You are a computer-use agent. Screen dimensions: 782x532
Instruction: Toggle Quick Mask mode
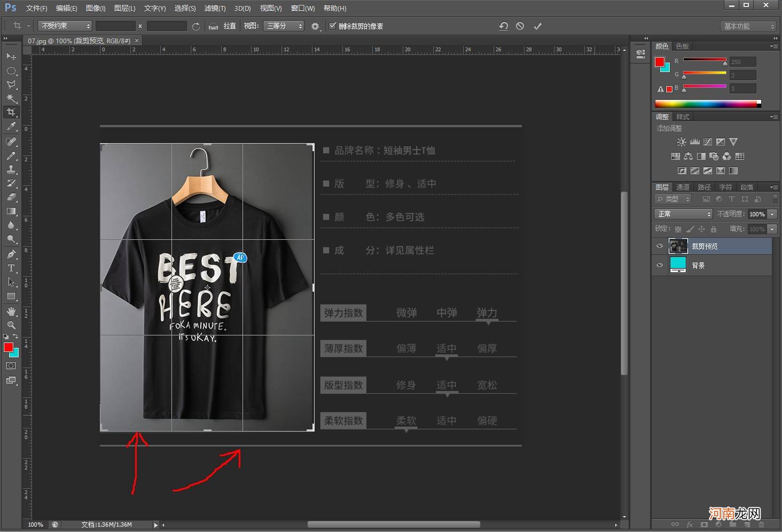[x=11, y=366]
